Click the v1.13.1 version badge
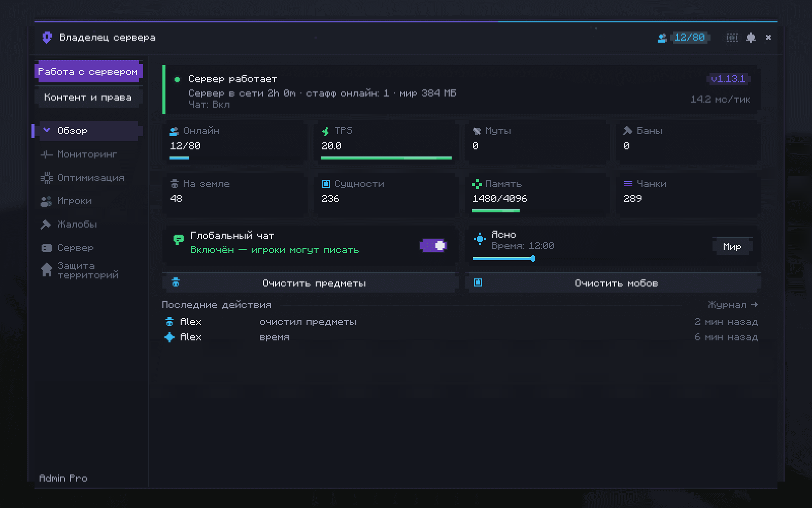Image resolution: width=812 pixels, height=508 pixels. pyautogui.click(x=728, y=79)
